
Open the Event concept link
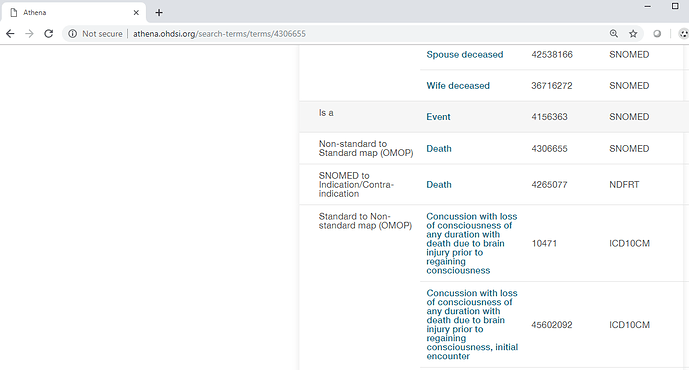coord(438,117)
